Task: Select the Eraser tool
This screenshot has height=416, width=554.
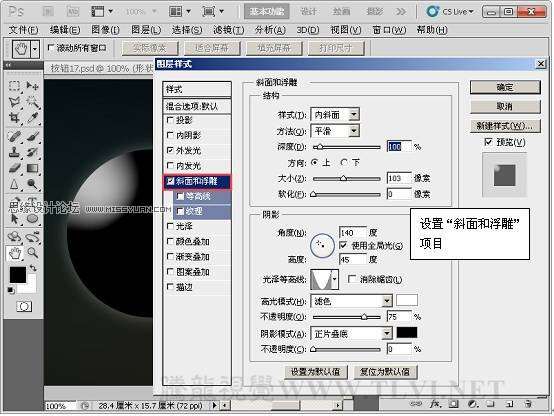Action: point(14,168)
